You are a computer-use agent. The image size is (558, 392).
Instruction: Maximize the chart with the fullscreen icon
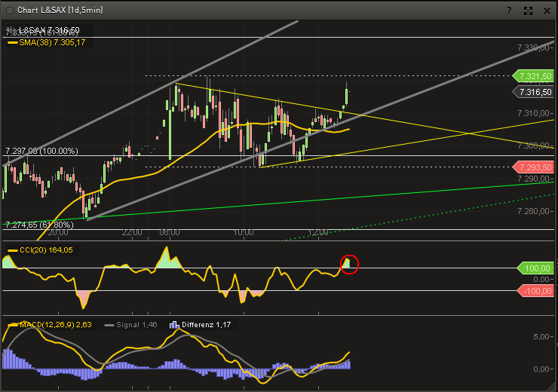click(x=528, y=11)
